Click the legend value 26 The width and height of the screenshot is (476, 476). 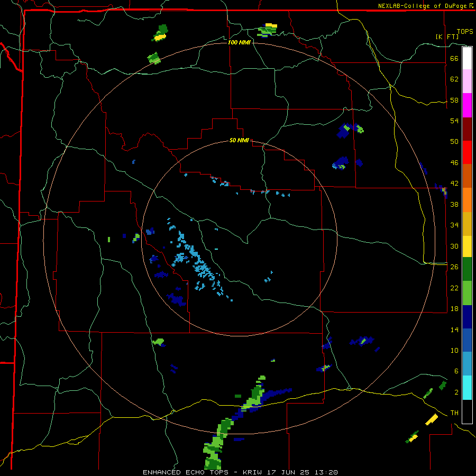tap(454, 267)
